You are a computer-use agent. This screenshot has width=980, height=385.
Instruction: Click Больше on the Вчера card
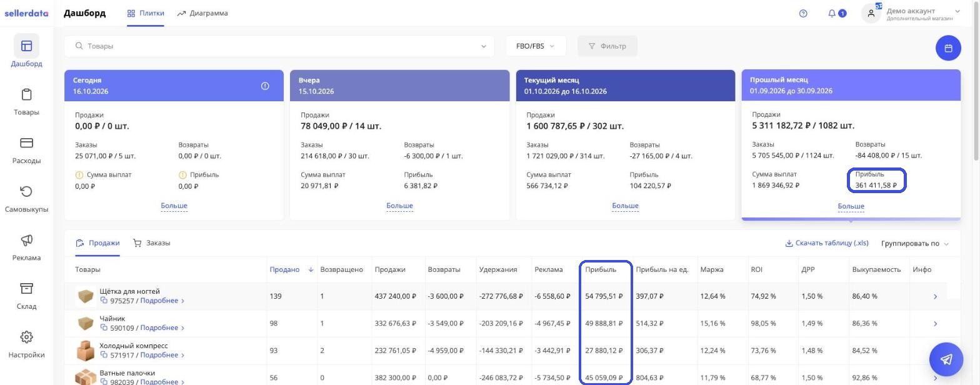[399, 206]
